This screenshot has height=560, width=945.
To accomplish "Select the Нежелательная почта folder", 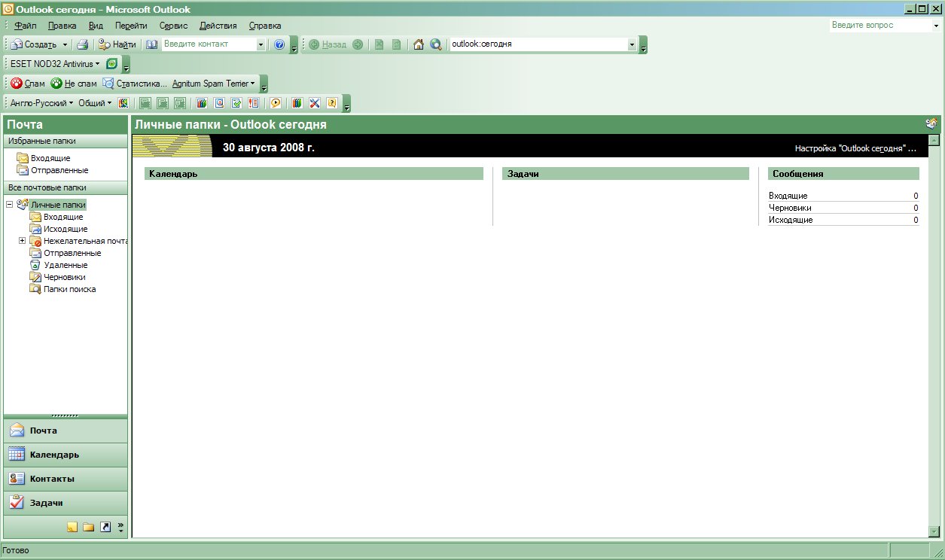I will tap(85, 241).
